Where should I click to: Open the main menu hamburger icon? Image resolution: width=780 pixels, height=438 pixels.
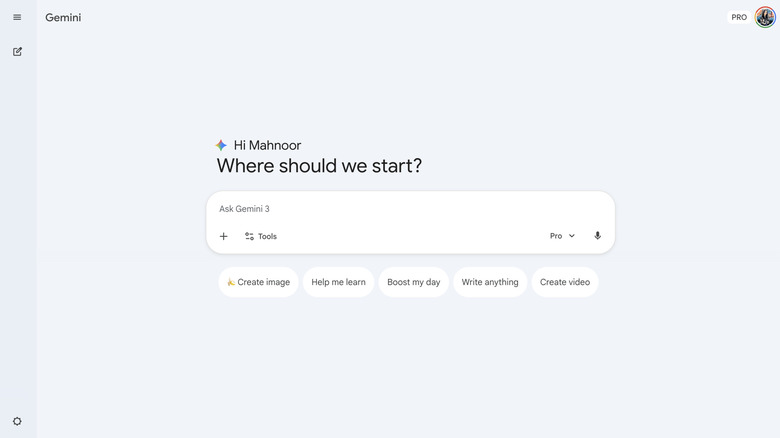pyautogui.click(x=17, y=17)
